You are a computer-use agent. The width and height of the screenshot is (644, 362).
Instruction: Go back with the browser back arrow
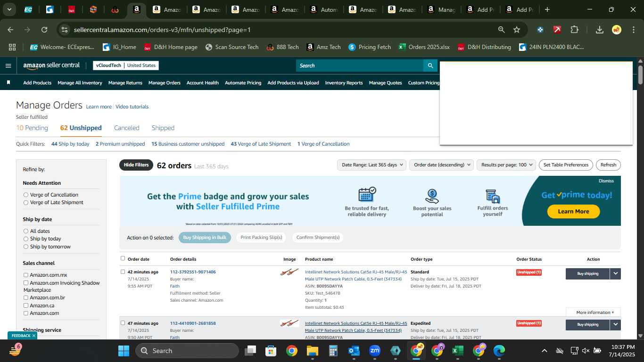(11, 30)
